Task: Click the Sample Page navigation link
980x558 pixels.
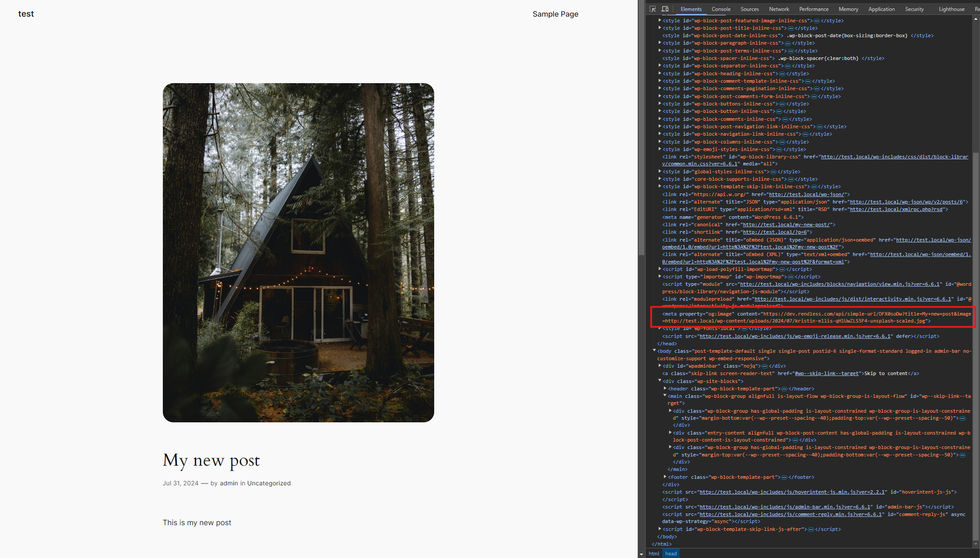Action: [555, 14]
